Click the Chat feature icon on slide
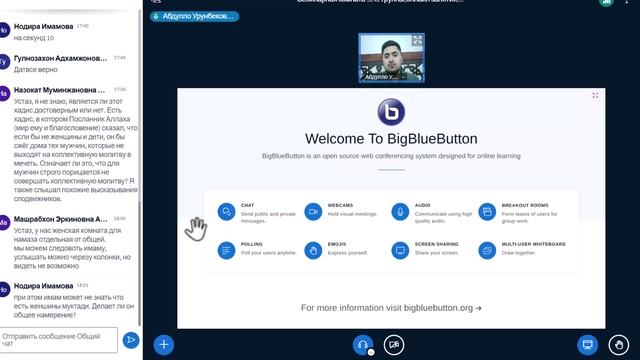 tap(226, 212)
